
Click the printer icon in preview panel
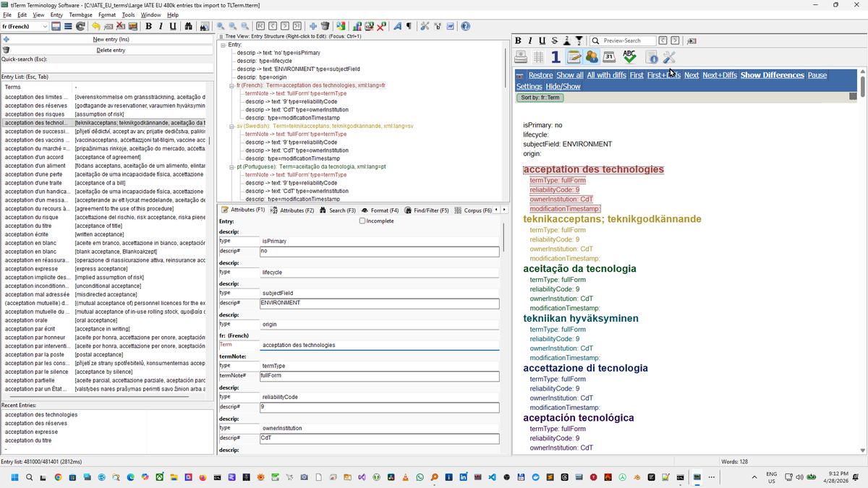(521, 57)
